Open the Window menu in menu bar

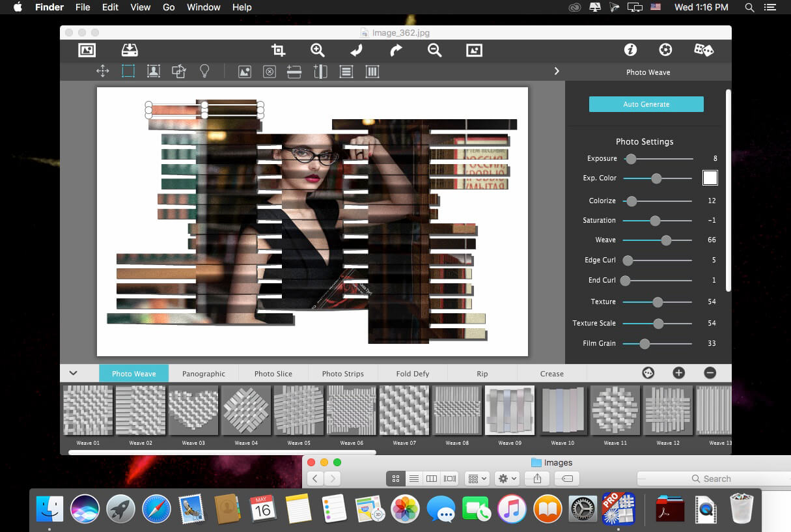(203, 7)
